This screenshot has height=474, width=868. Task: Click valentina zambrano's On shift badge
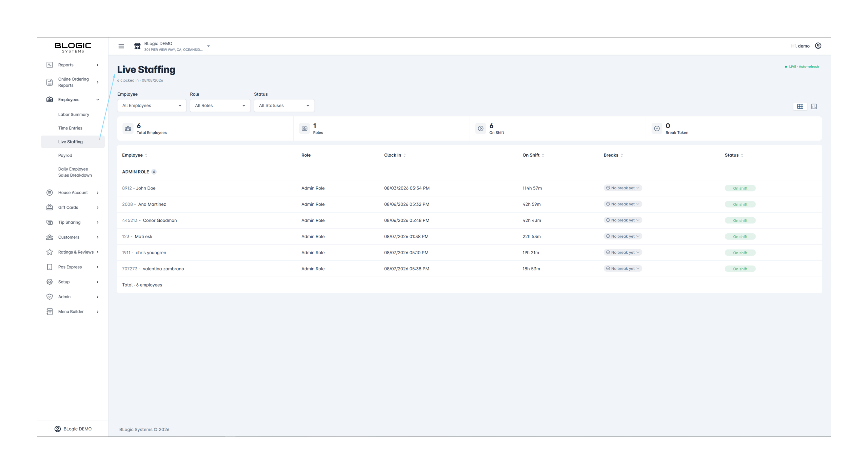740,269
